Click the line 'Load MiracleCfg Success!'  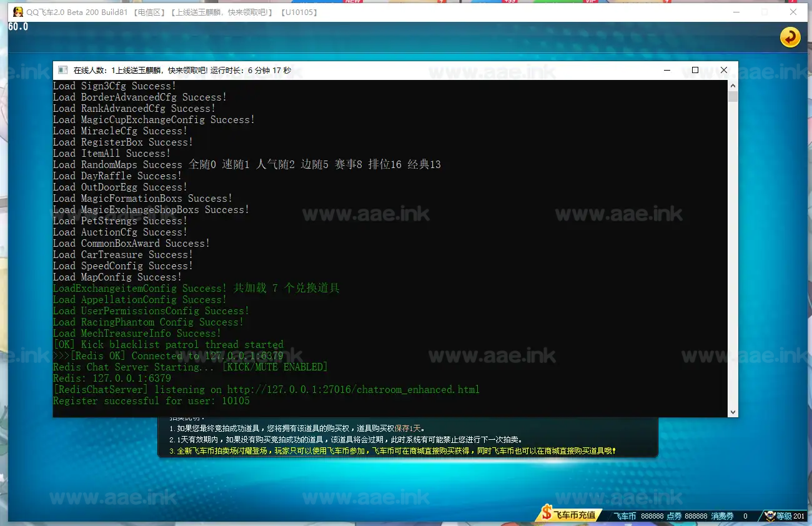(x=120, y=131)
